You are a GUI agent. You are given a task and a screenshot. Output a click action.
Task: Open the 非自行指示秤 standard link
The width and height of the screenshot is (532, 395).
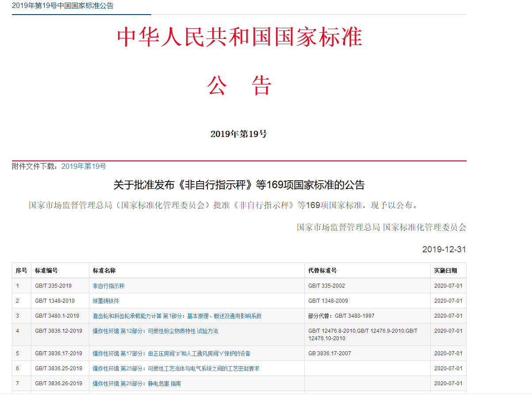pyautogui.click(x=108, y=286)
